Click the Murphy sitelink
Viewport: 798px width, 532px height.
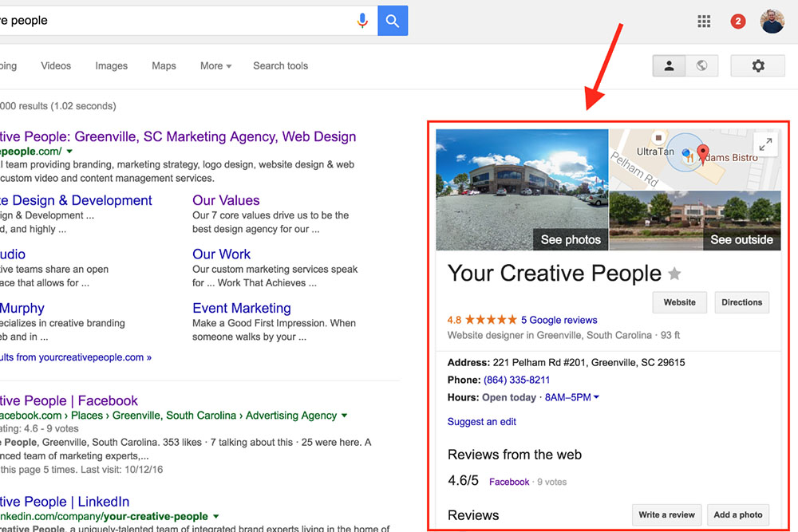(22, 308)
